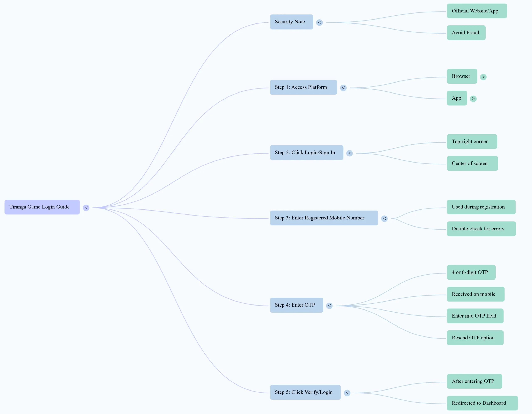Screen dimensions: 532x414
Task: Select the Step 1: Access Platform node
Action: click(303, 87)
